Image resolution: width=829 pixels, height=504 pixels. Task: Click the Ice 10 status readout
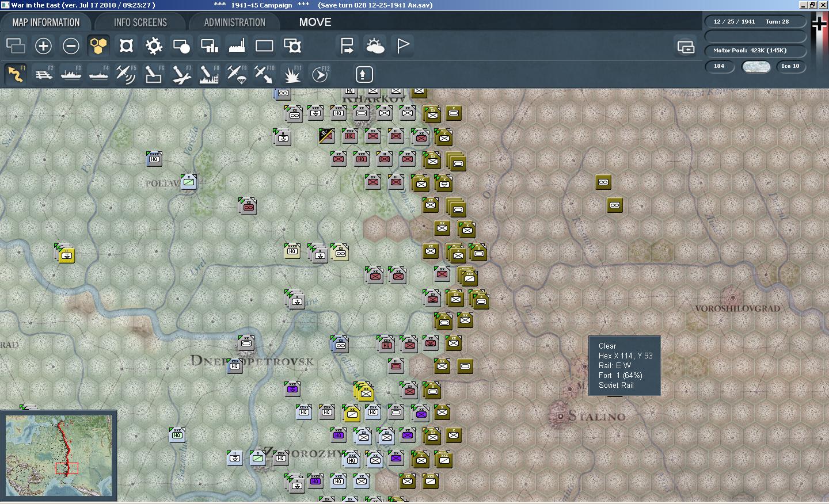click(x=790, y=66)
